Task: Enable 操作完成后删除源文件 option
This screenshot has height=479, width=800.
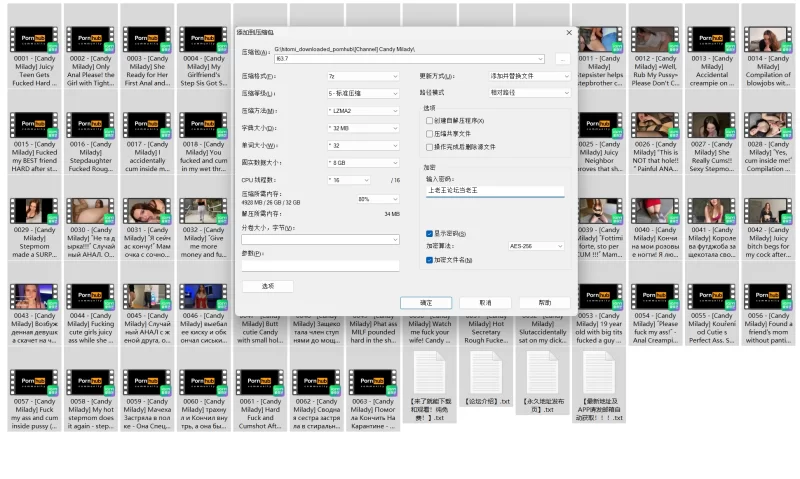Action: coord(429,146)
